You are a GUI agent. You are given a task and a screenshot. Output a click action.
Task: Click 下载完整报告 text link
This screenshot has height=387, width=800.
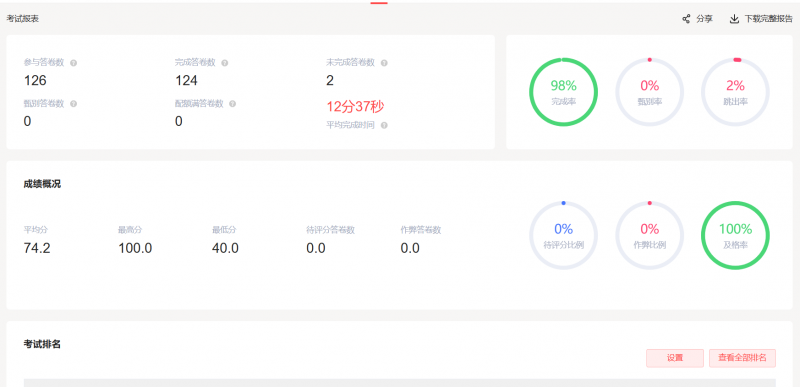tap(768, 19)
